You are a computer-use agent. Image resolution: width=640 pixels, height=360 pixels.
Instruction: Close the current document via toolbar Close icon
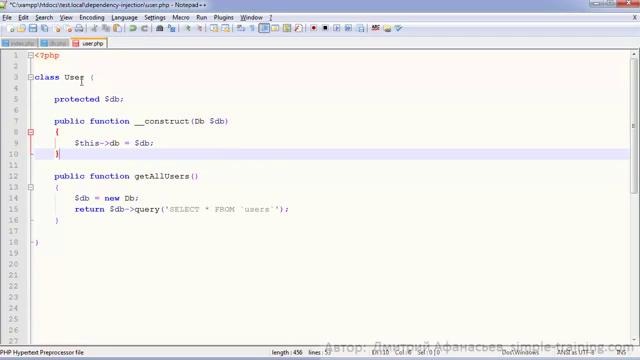click(58, 28)
